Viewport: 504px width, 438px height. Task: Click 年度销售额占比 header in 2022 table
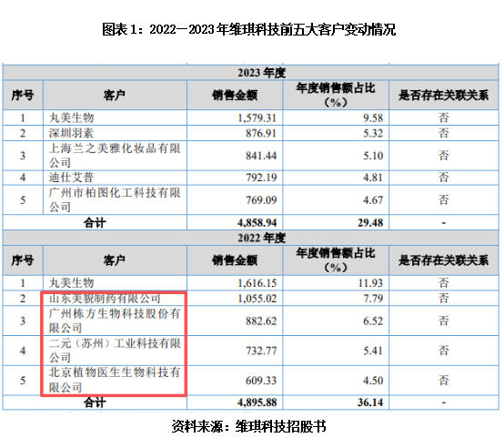(336, 260)
